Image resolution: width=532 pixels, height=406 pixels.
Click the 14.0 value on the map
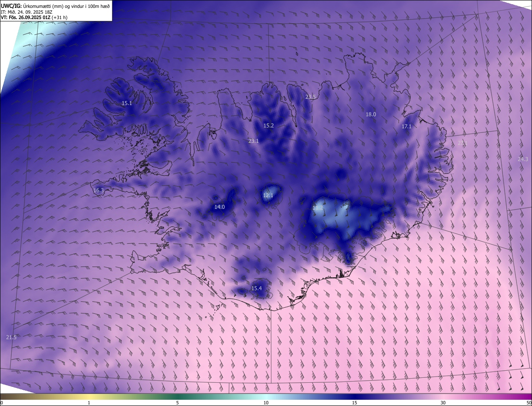coord(219,207)
